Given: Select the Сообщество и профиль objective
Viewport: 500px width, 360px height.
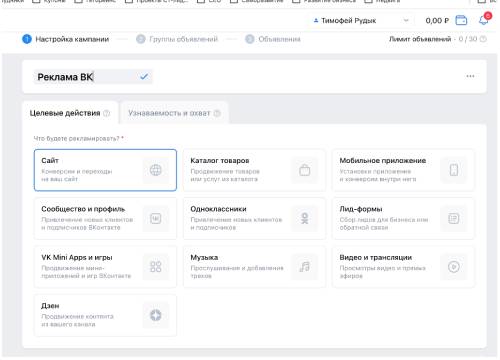Looking at the screenshot, I should (x=105, y=218).
